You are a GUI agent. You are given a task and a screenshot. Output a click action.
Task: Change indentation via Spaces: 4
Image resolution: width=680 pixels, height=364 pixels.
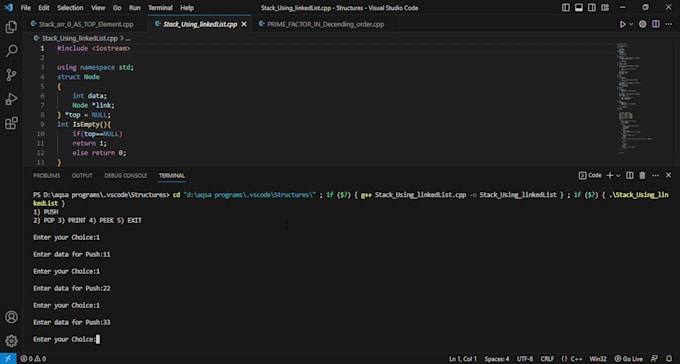pyautogui.click(x=497, y=359)
